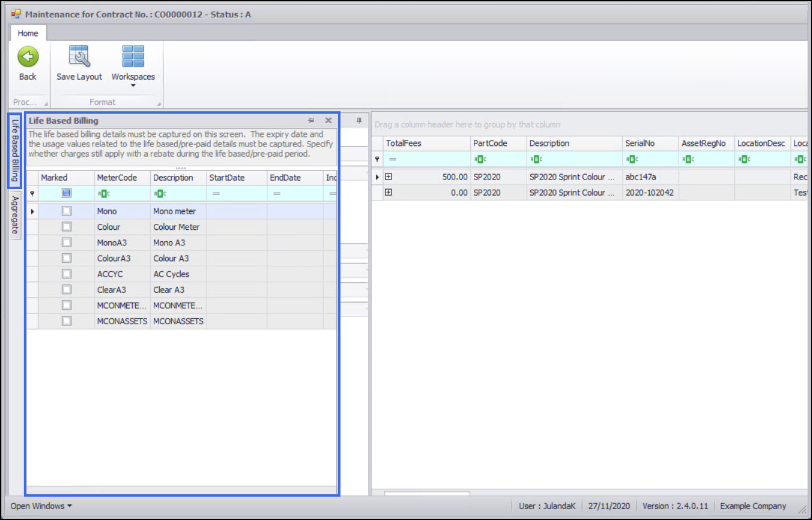
Task: Sort by the PartCode column header
Action: point(499,144)
